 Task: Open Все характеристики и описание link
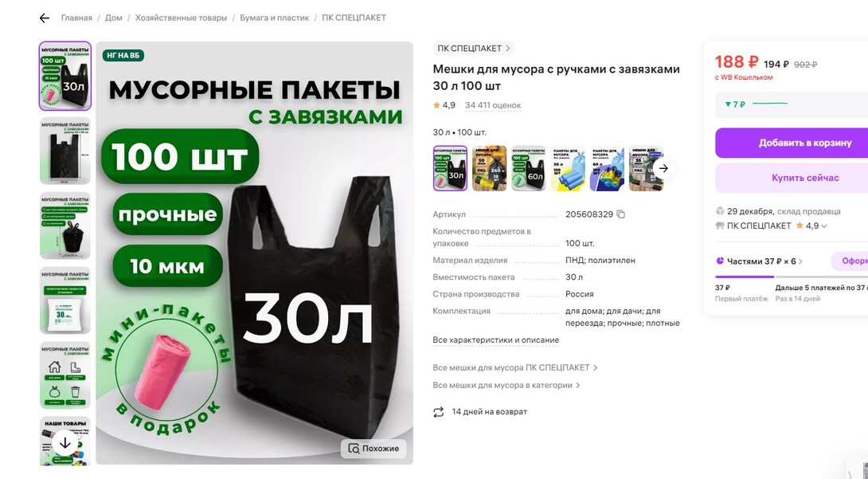[496, 340]
